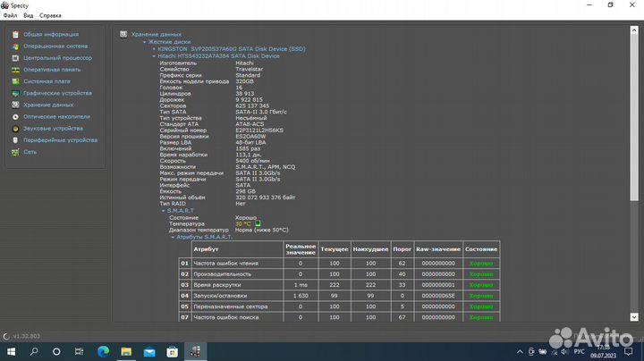644x361 pixels.
Task: Open File Explorer from the taskbar
Action: point(126,351)
